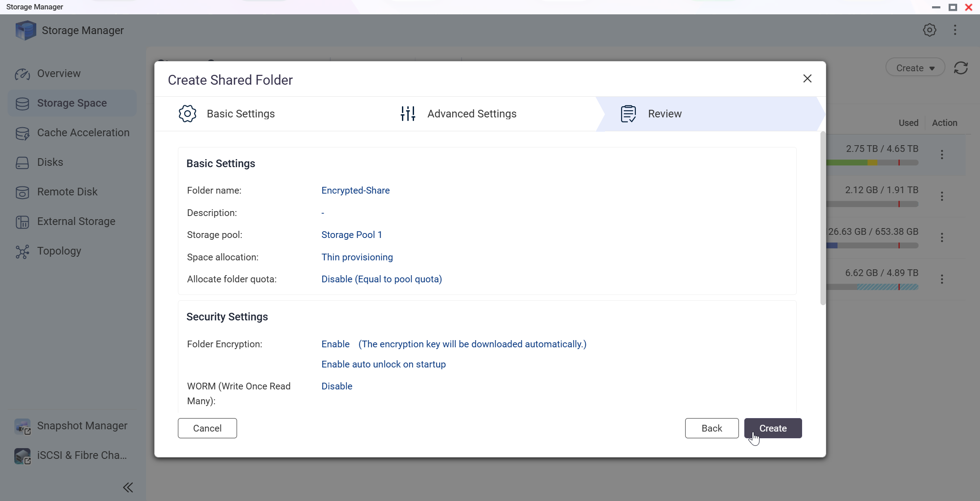Click the Review checklist icon

628,114
